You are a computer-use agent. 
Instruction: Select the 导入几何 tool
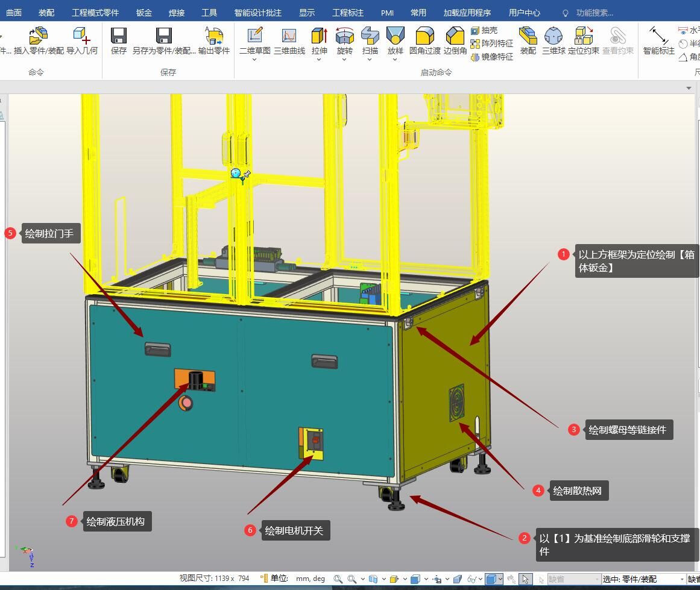click(x=81, y=37)
